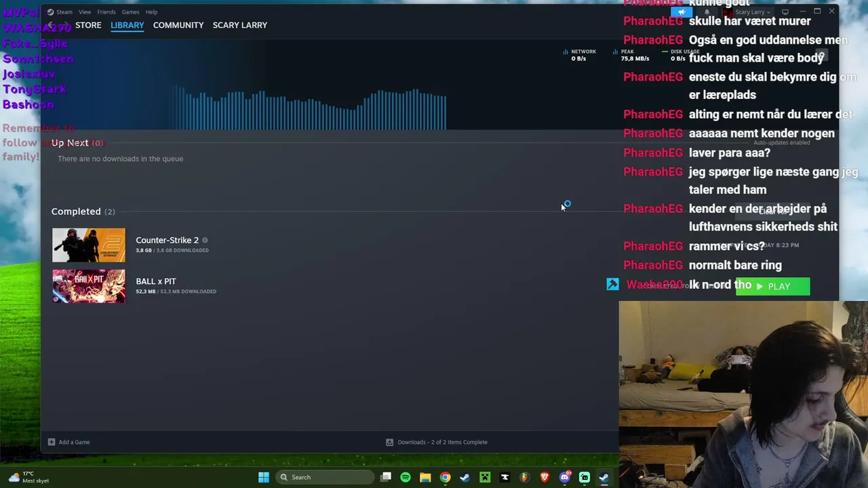Open the Help menu
Screen dimensions: 868x488
pos(151,12)
